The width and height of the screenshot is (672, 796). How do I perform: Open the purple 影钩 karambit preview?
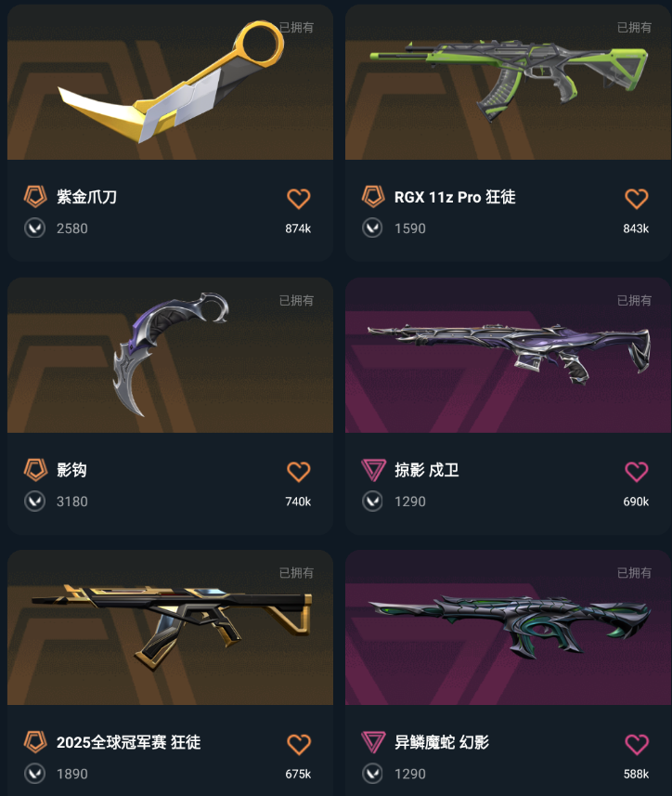point(171,355)
